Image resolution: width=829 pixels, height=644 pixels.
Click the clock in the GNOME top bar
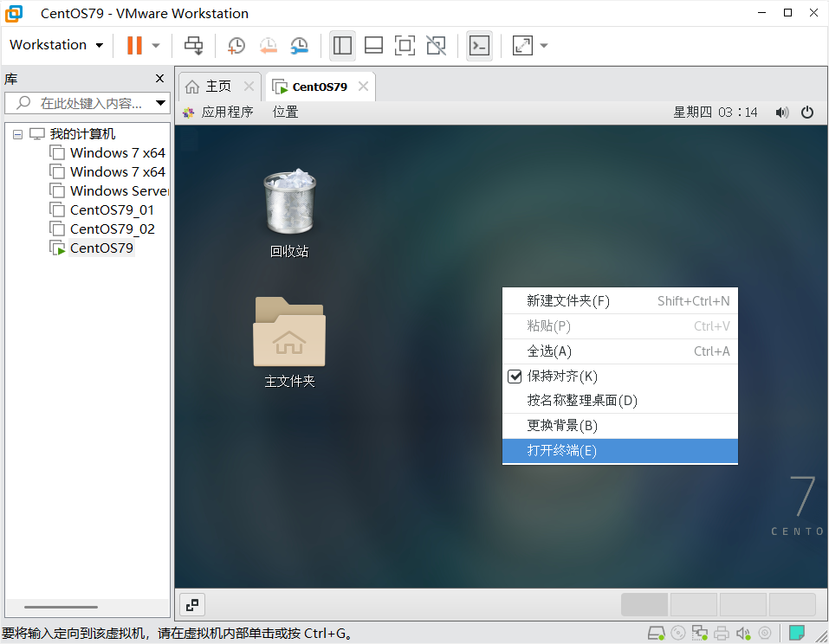[715, 112]
